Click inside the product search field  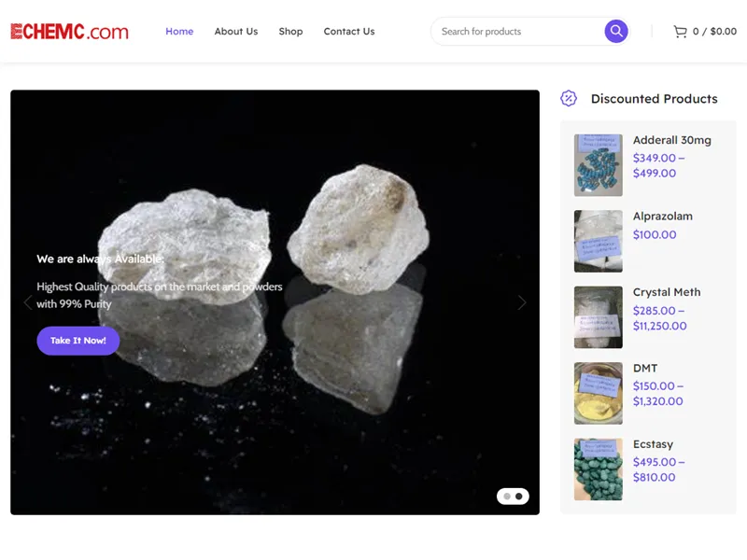514,31
